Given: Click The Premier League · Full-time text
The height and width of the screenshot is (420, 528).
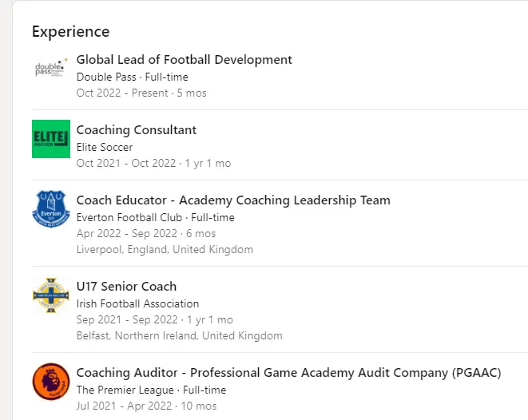Looking at the screenshot, I should [x=151, y=390].
